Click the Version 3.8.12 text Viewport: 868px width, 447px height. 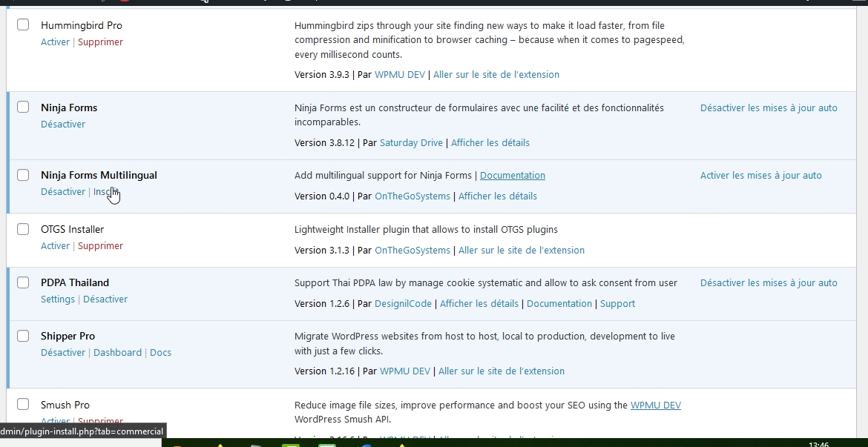[x=324, y=143]
